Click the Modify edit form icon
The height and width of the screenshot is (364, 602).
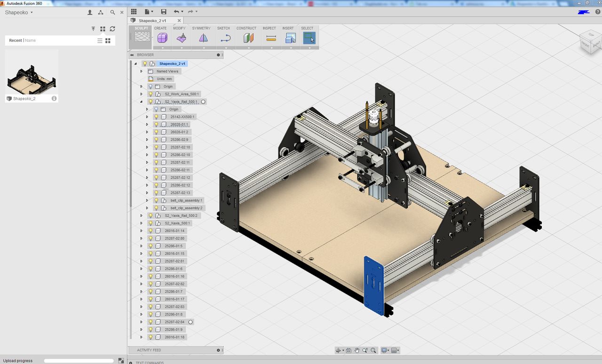pos(182,38)
